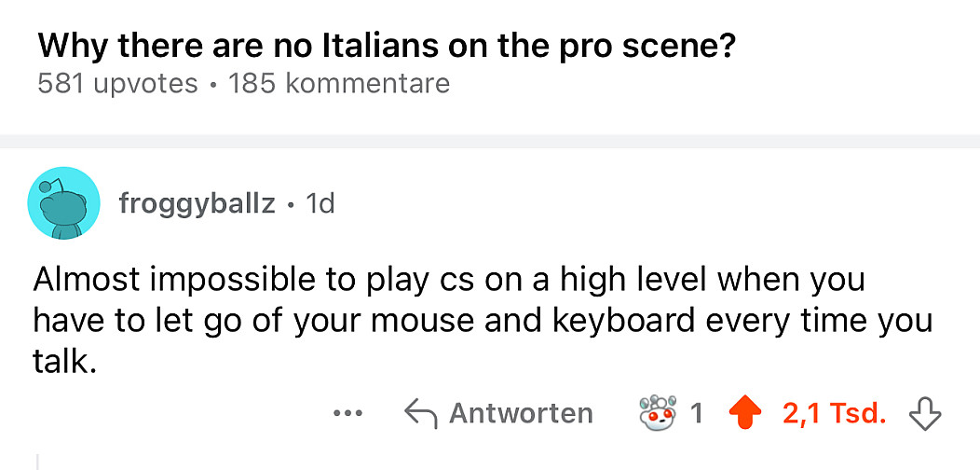Click the Snoo award icon

tap(658, 412)
